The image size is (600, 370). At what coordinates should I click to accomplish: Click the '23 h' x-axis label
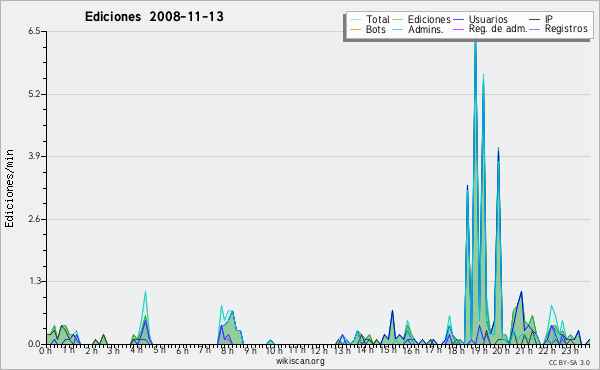click(569, 350)
